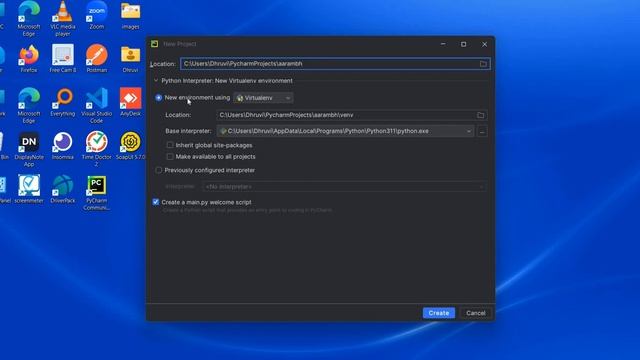The height and width of the screenshot is (360, 640).
Task: Open Visual Studio Code shortcut
Action: pyautogui.click(x=97, y=106)
